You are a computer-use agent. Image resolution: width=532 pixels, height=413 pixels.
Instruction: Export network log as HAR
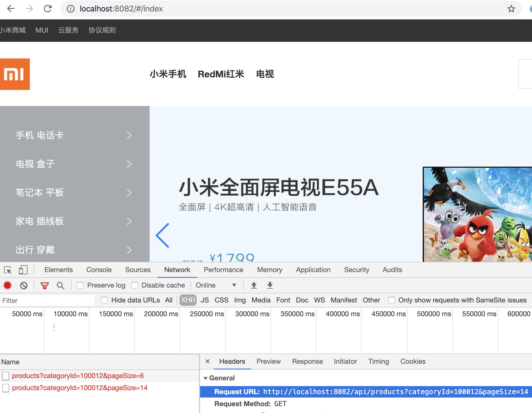(270, 285)
